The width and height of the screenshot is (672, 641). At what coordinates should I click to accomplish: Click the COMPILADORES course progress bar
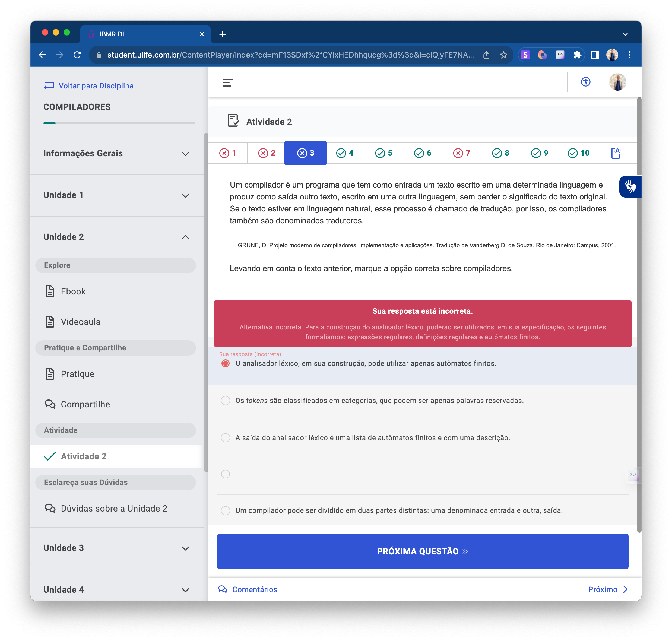[119, 123]
